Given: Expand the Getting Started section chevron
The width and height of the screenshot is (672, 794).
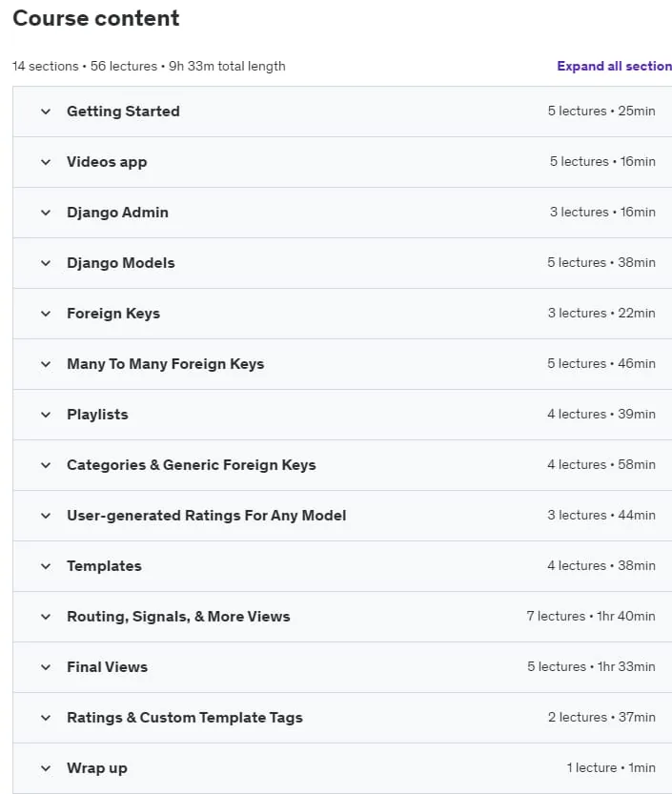Looking at the screenshot, I should pyautogui.click(x=46, y=112).
